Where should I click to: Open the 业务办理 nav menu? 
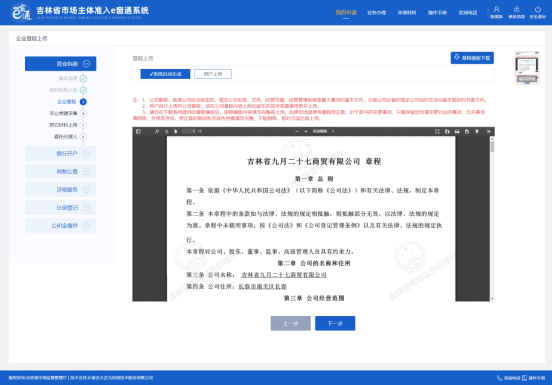coord(376,13)
